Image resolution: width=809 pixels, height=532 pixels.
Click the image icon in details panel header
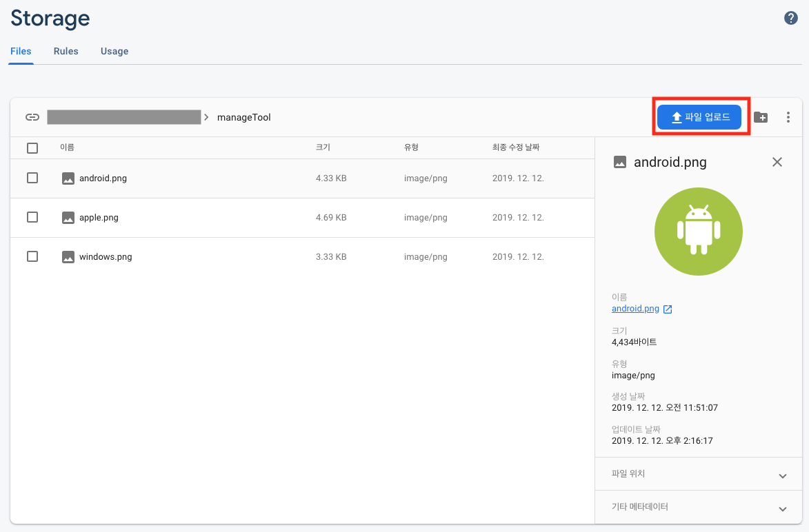[x=619, y=163]
